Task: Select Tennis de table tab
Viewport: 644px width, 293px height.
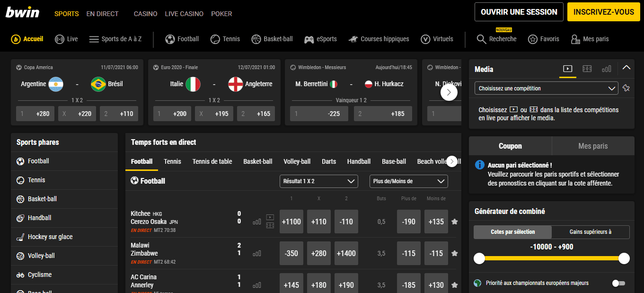Action: (x=212, y=161)
